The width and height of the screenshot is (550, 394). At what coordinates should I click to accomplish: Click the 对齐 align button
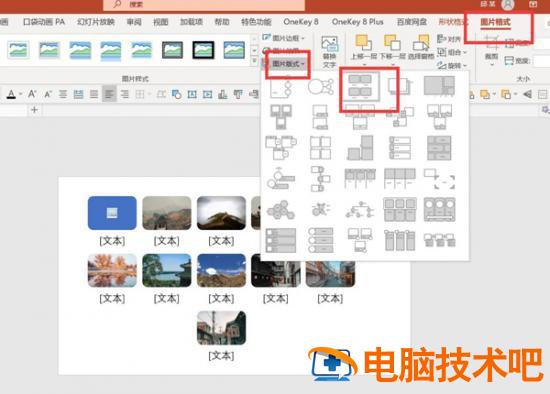449,39
